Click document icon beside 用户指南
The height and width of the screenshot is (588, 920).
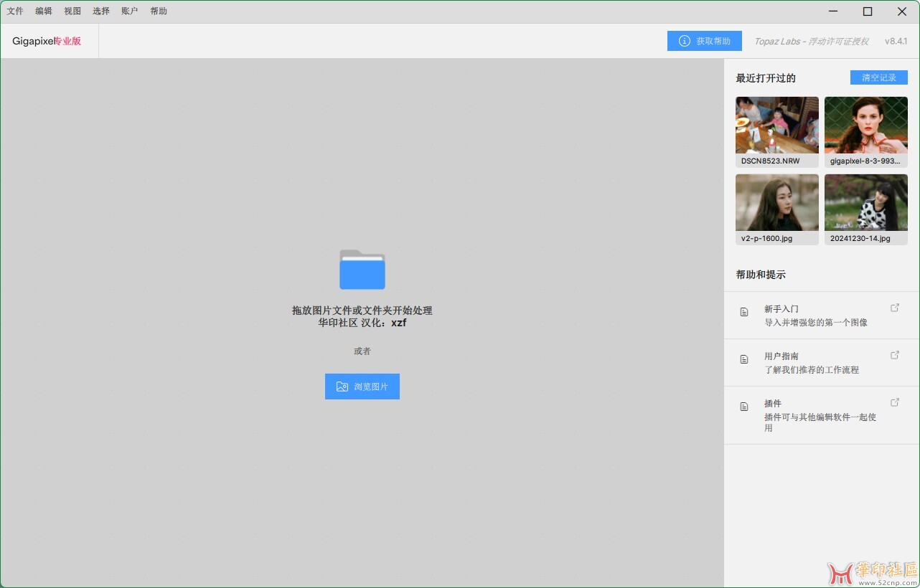point(744,359)
